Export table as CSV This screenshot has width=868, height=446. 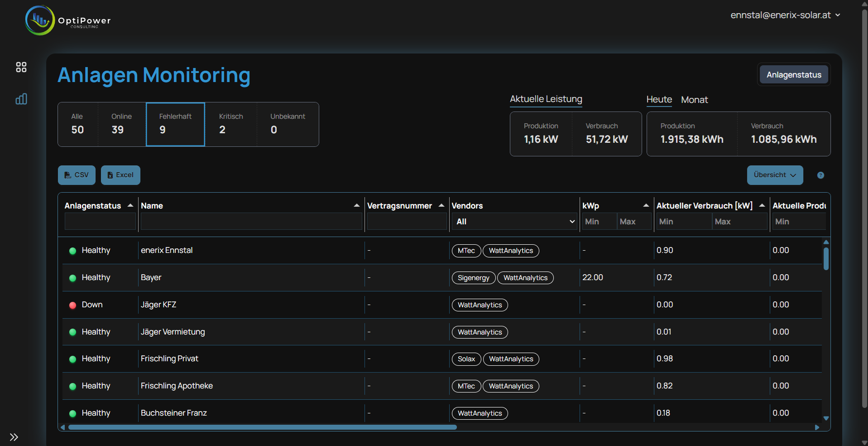click(x=77, y=175)
